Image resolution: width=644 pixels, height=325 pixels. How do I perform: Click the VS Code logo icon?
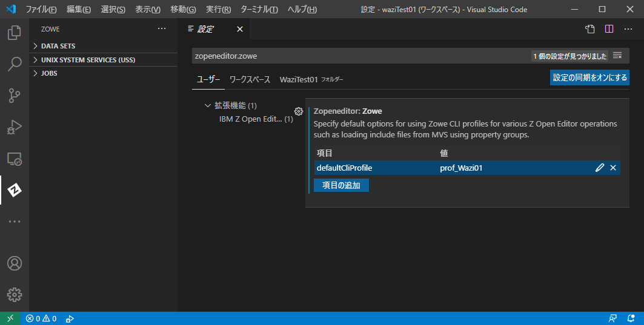coord(11,8)
